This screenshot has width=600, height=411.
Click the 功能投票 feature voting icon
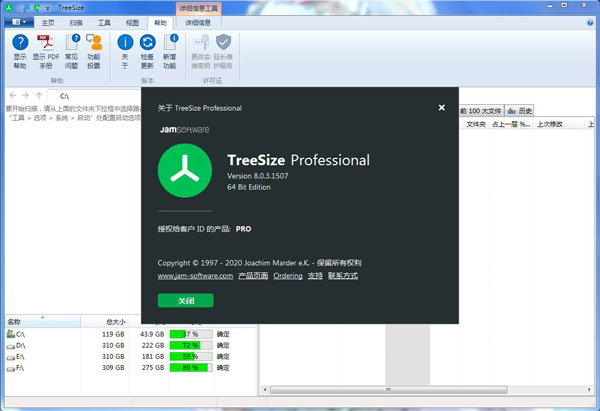(94, 43)
